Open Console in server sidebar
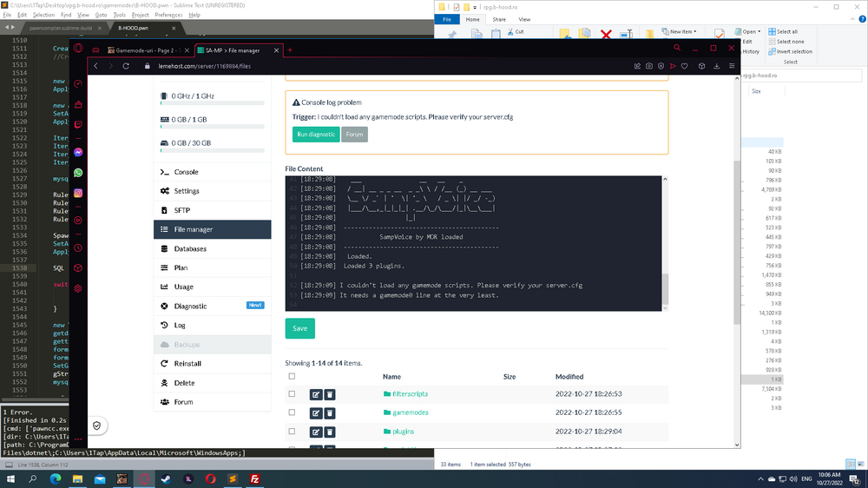The image size is (868, 488). [x=213, y=172]
